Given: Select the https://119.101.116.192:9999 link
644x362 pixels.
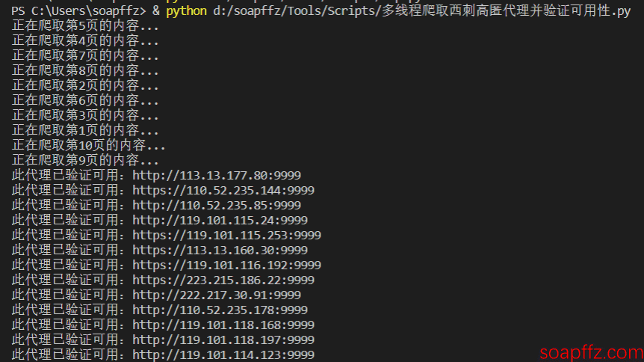Looking at the screenshot, I should 226,265.
